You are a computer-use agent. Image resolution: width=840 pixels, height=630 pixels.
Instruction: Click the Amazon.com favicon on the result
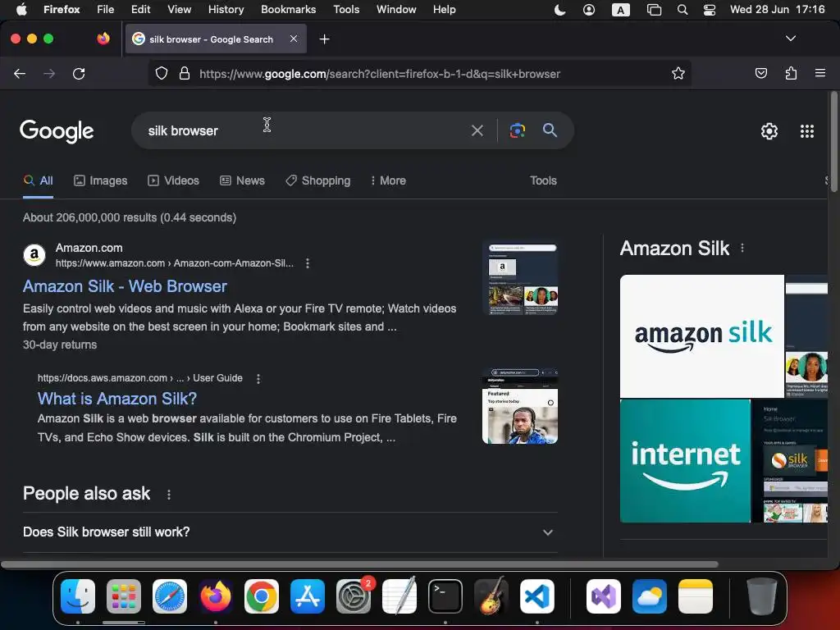point(34,255)
